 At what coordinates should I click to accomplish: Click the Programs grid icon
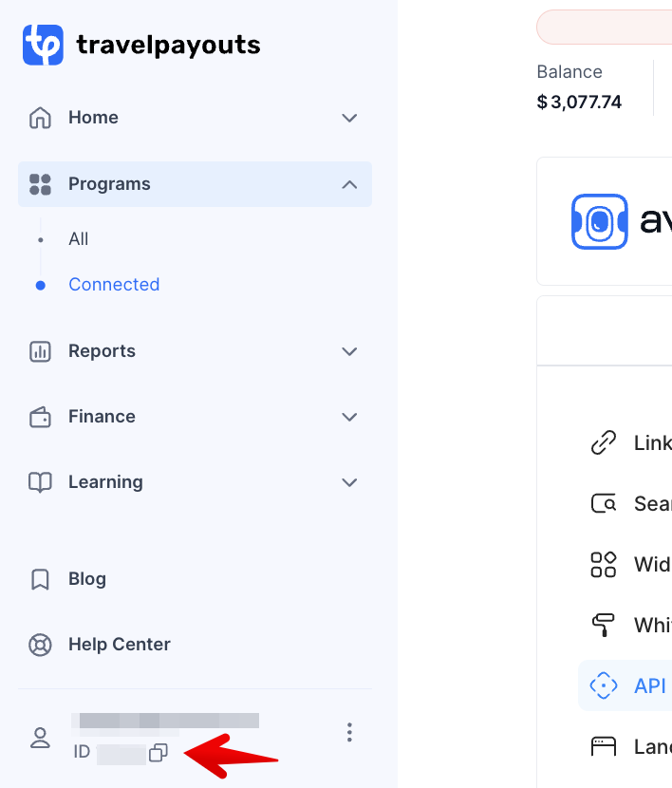40,184
